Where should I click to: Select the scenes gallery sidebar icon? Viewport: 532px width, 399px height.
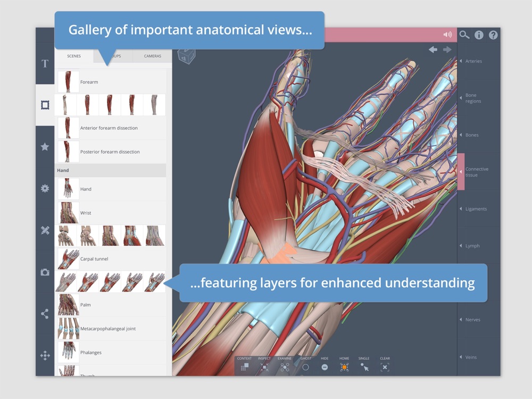[45, 105]
